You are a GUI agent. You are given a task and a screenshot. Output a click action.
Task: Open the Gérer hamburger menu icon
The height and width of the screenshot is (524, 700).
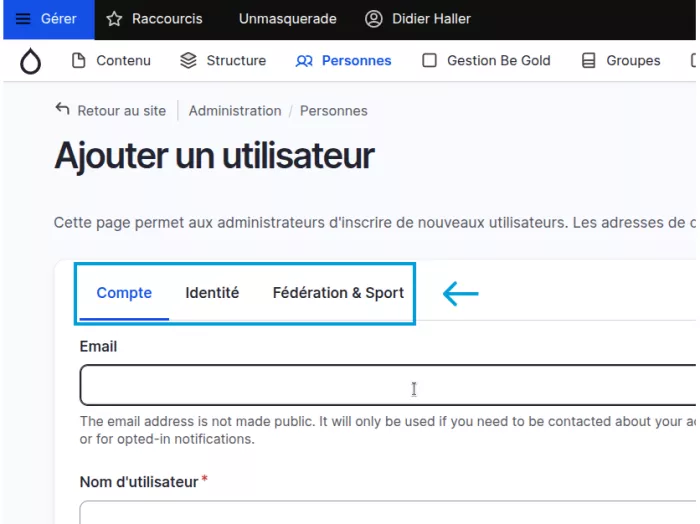[23, 19]
